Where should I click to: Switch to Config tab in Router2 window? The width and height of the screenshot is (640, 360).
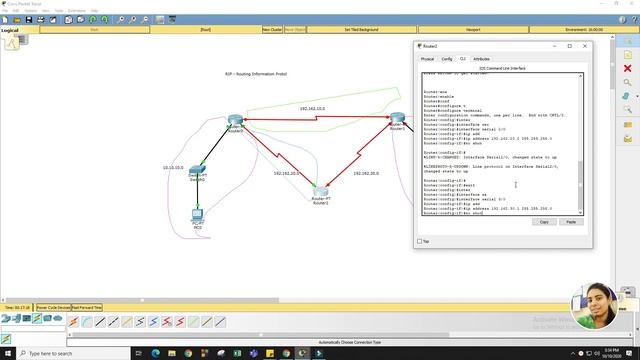447,59
